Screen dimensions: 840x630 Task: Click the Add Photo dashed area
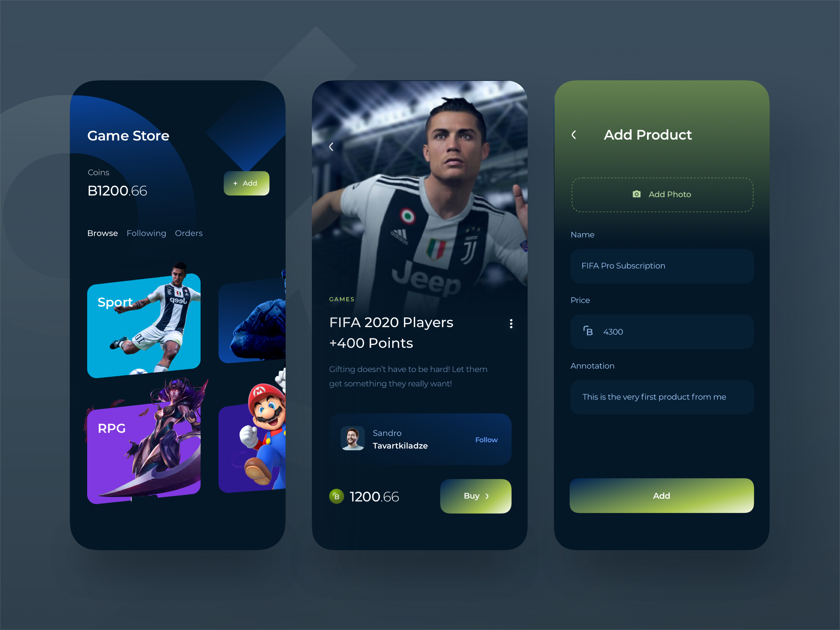click(x=660, y=194)
